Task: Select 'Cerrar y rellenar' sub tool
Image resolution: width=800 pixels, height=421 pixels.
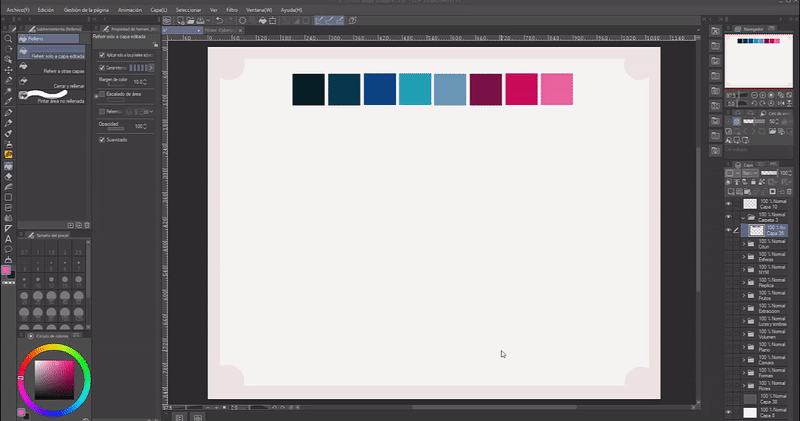Action: [x=66, y=86]
